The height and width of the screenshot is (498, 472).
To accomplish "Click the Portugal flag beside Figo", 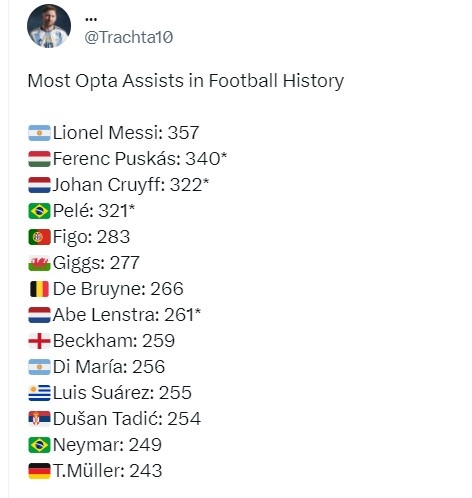I will pos(39,237).
